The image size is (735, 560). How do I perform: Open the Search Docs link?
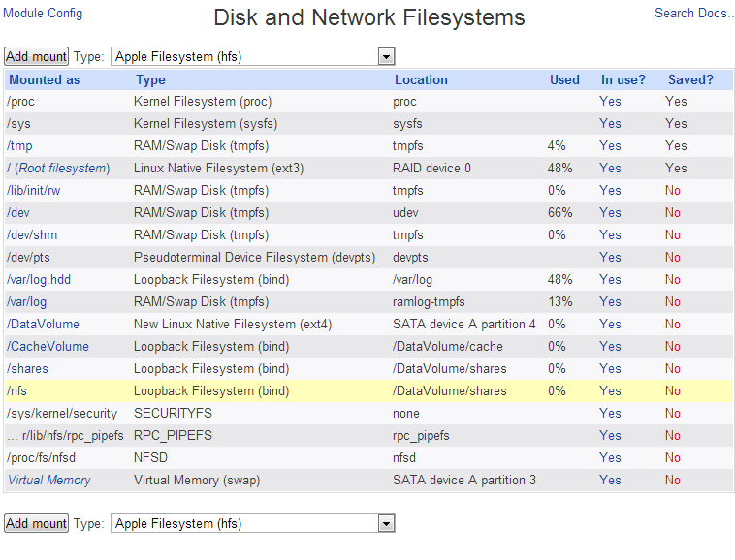click(694, 14)
